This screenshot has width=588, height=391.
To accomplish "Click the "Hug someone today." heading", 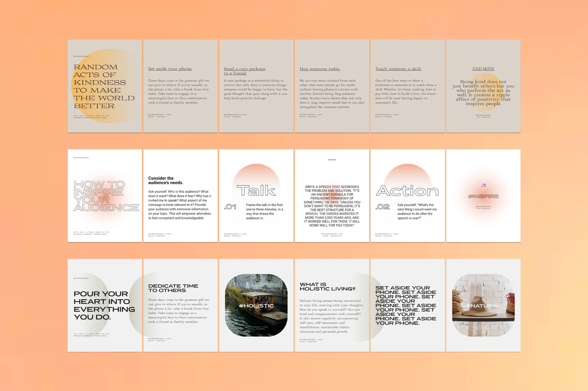I will 320,69.
